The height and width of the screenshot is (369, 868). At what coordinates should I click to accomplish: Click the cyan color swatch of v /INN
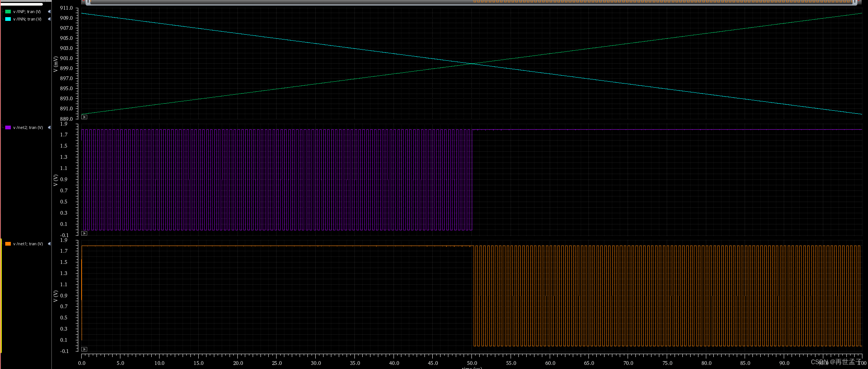tap(8, 19)
